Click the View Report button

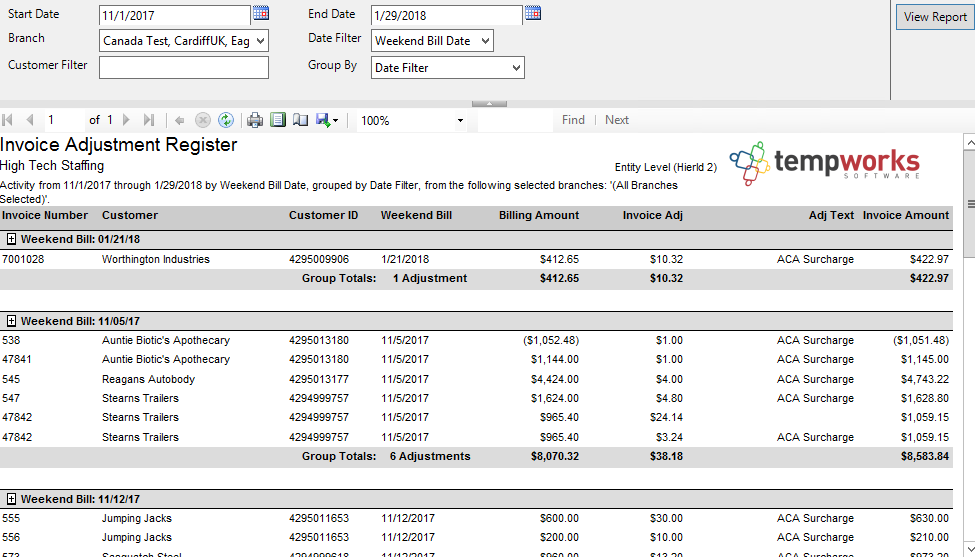[935, 17]
